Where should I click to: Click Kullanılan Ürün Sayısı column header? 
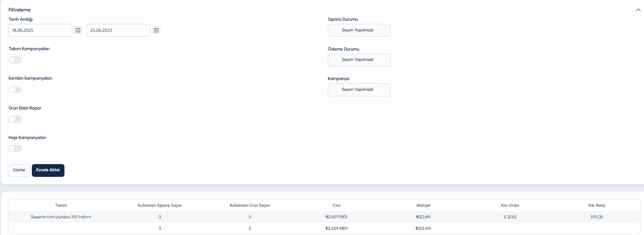point(250,206)
